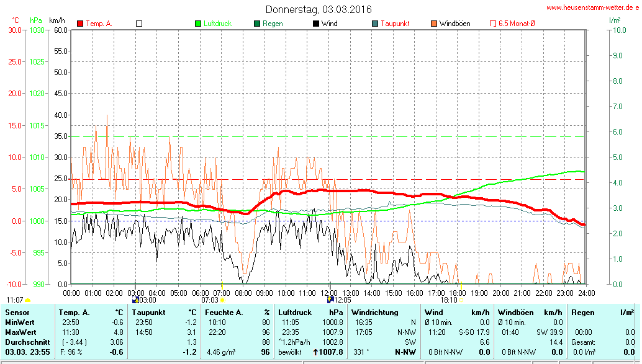Image resolution: width=642 pixels, height=364 pixels.
Task: Click the dark green Regen legend square
Action: 257,24
